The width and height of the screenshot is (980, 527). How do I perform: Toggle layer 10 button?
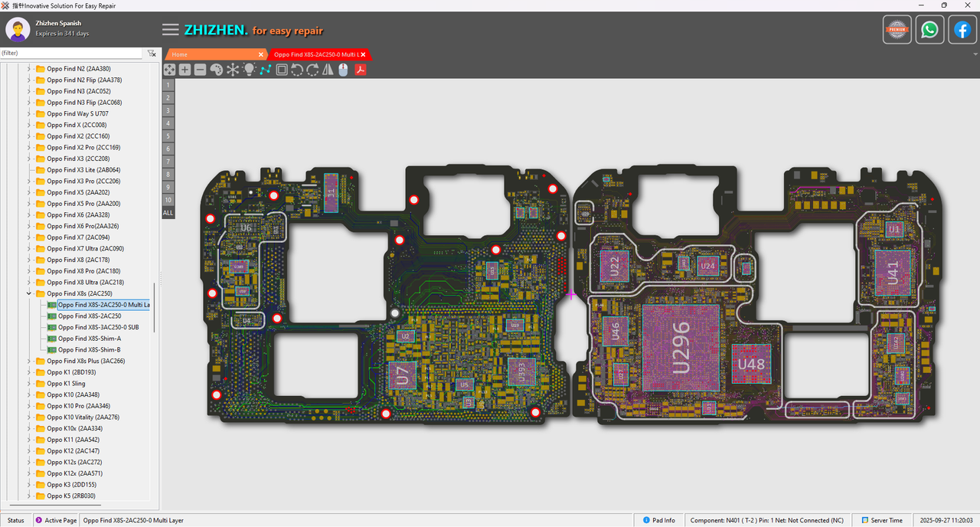[x=168, y=200]
